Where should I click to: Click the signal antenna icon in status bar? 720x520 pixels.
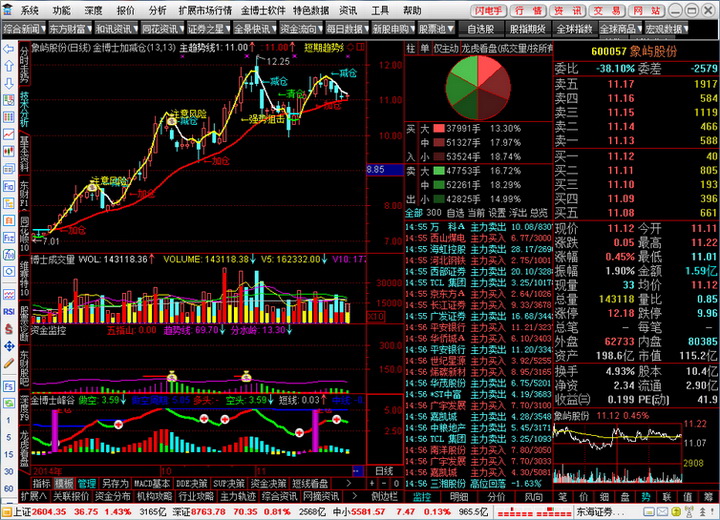[x=689, y=511]
